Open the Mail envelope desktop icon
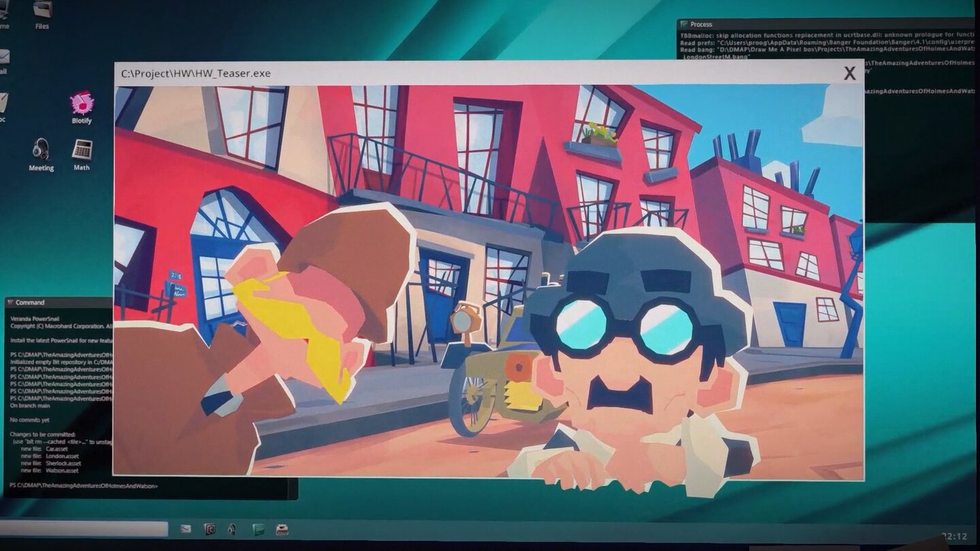Screen dimensions: 980x551 (3, 58)
